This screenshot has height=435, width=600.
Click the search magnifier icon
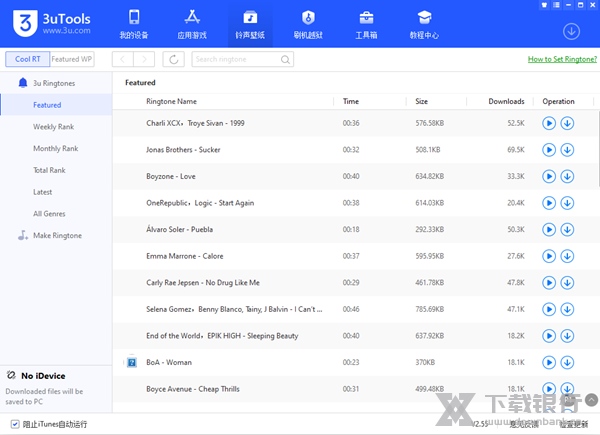click(285, 59)
